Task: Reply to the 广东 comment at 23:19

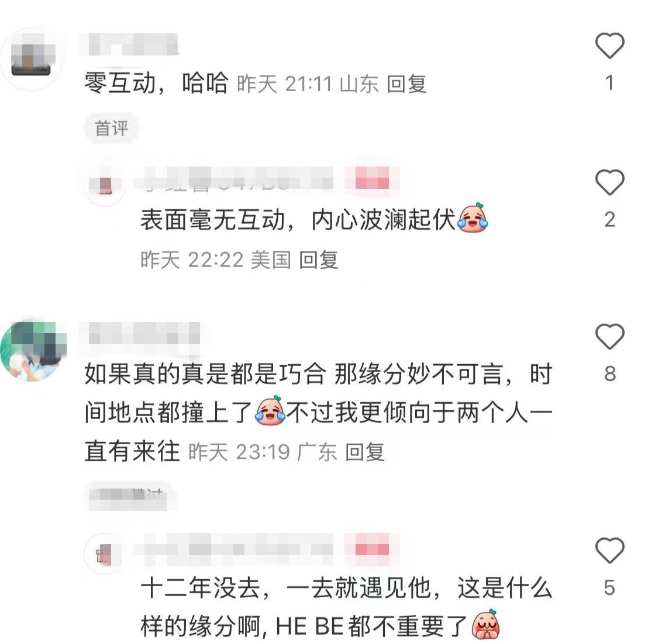Action: click(365, 452)
